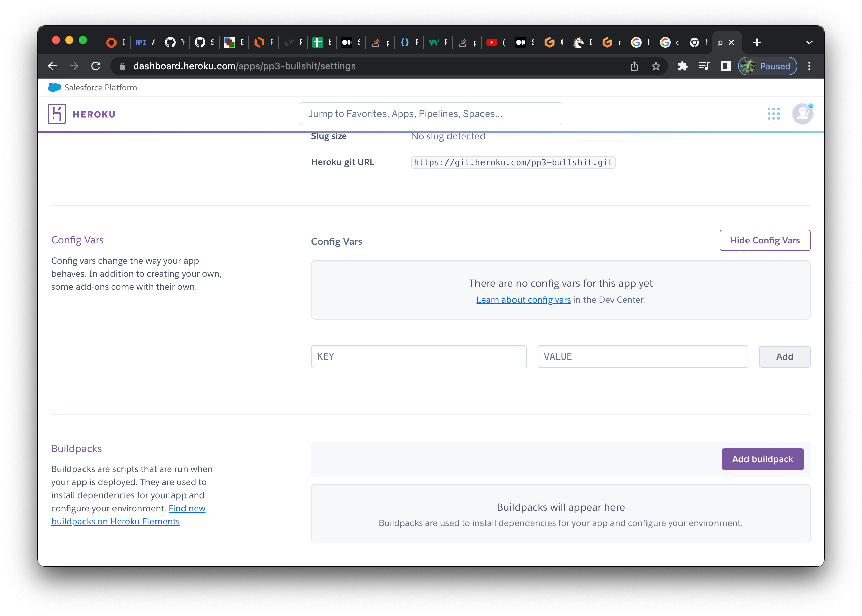The height and width of the screenshot is (616, 862).
Task: Click the Heroku logo icon
Action: (x=57, y=114)
